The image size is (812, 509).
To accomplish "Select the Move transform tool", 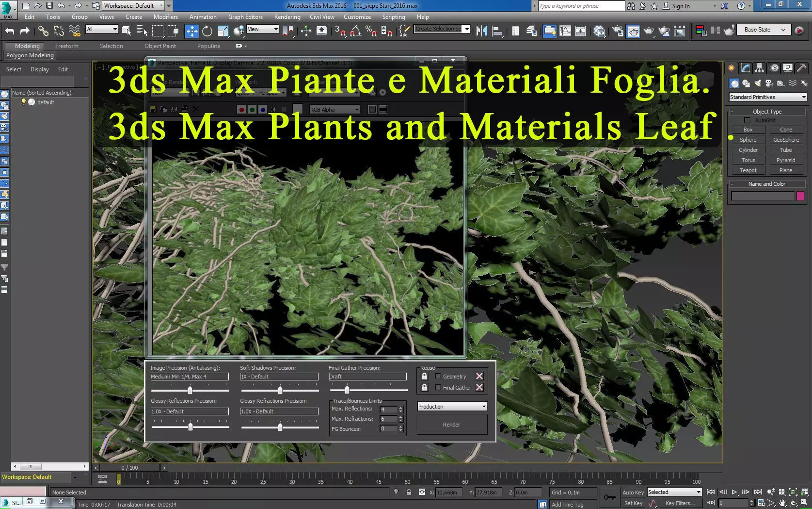I will click(192, 31).
